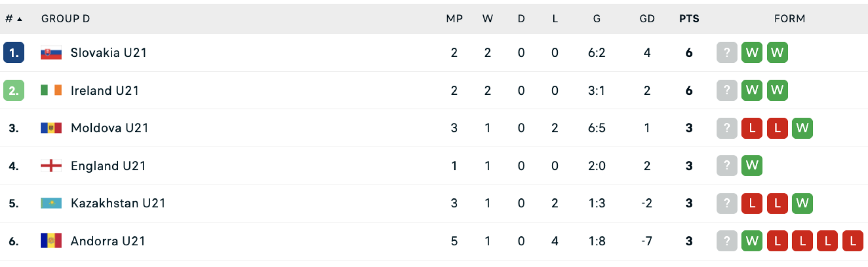Viewport: 868px width, 267px height.
Task: Open the Kazakhstan U21 team link
Action: 118,203
